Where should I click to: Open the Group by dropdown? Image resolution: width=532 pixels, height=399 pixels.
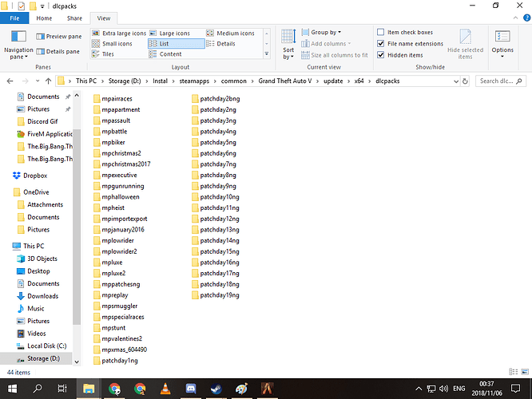tap(321, 32)
